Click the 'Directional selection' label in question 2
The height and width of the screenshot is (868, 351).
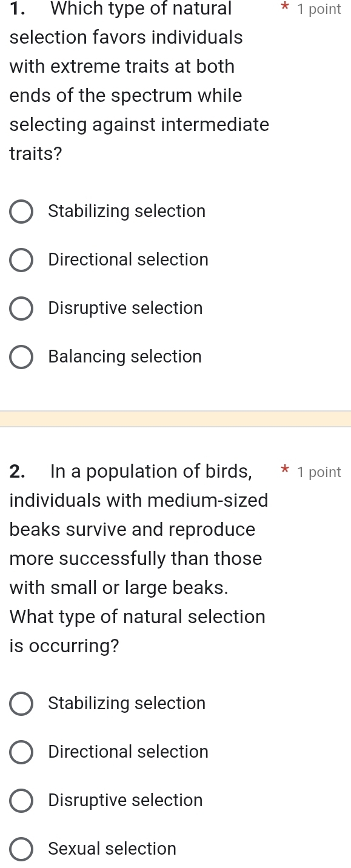tap(128, 752)
